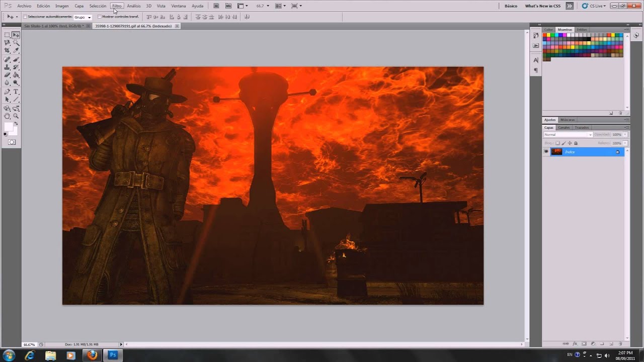Viewport: 644px width, 362px height.
Task: Expand the workspace switcher chevron
Action: click(570, 6)
